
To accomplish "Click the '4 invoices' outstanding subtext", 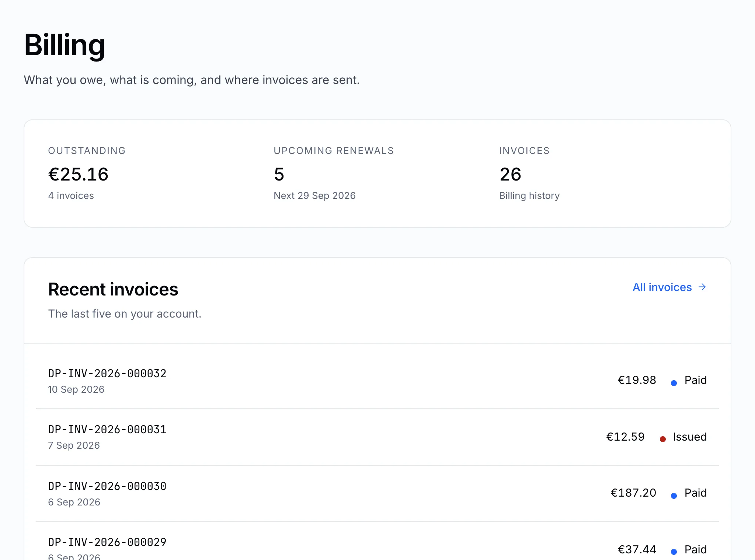I will tap(71, 196).
